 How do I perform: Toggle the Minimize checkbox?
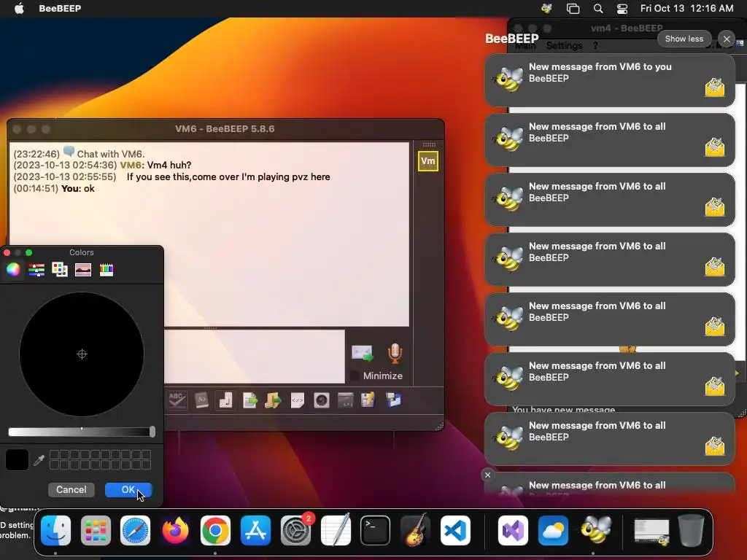click(355, 376)
